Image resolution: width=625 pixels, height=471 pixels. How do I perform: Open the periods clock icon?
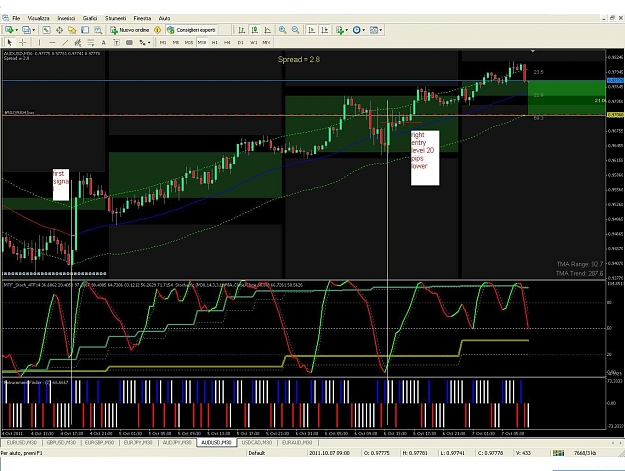point(357,30)
